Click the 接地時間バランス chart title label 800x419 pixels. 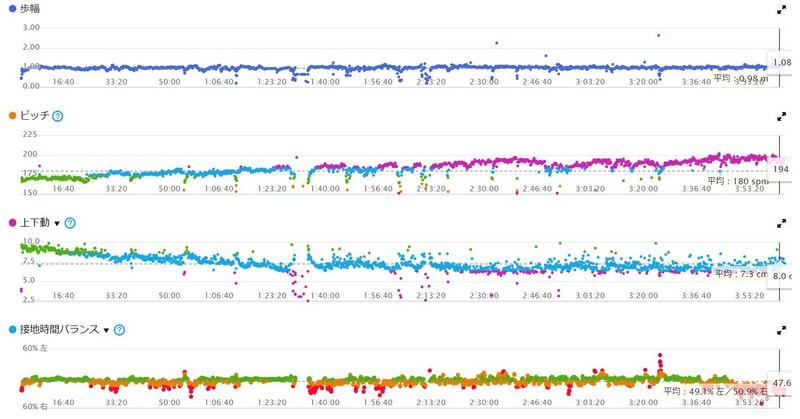57,329
